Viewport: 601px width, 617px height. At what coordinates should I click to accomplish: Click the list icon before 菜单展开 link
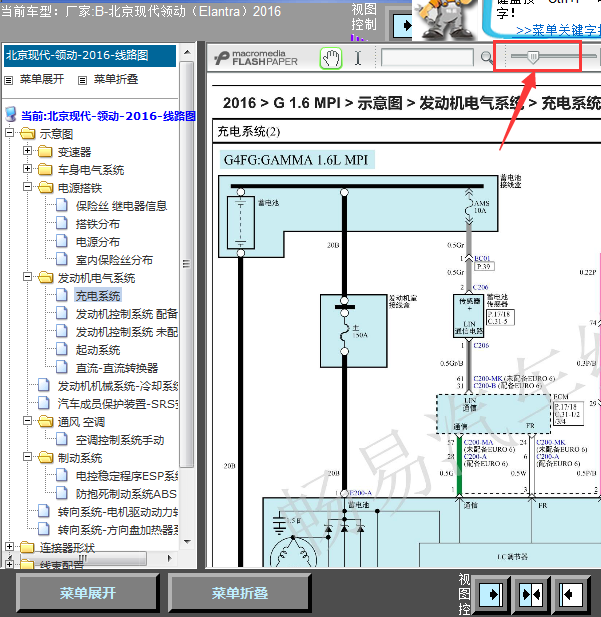tap(9, 80)
